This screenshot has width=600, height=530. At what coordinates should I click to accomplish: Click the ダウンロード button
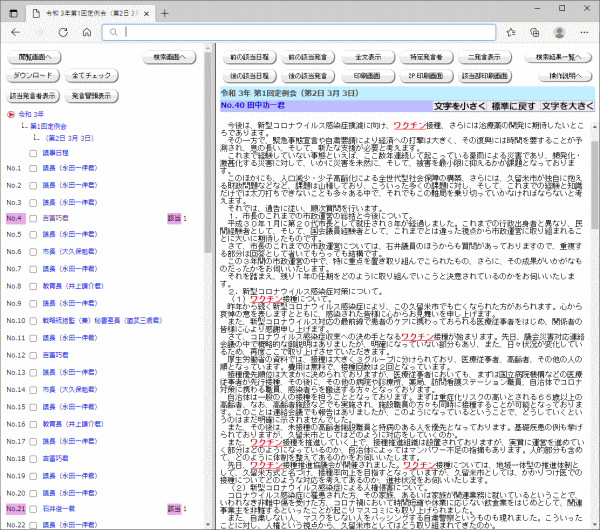[x=33, y=75]
